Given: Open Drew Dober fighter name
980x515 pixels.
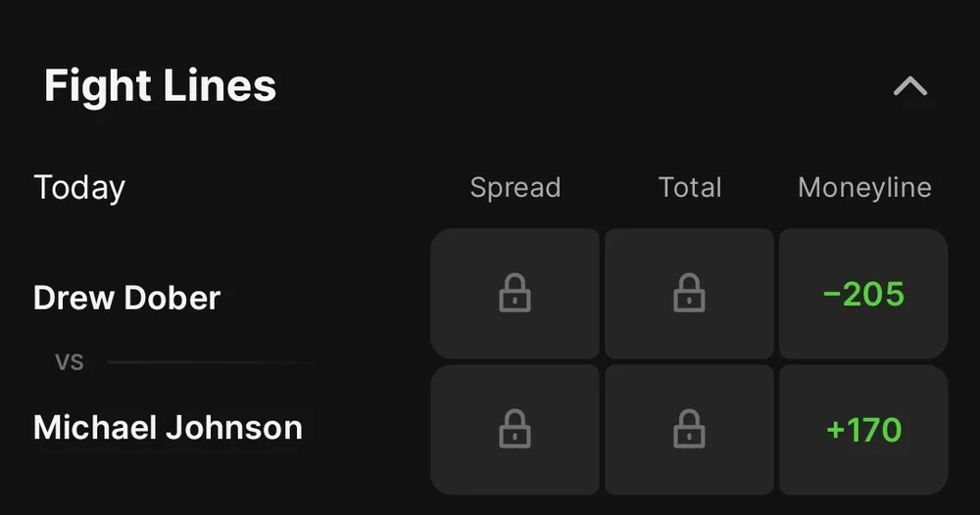Looking at the screenshot, I should click(126, 298).
